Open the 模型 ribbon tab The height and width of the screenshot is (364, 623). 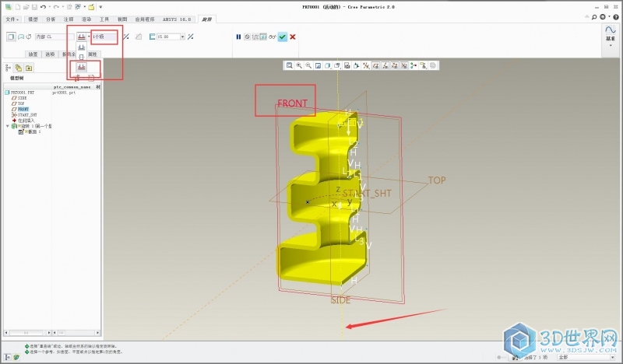click(33, 19)
